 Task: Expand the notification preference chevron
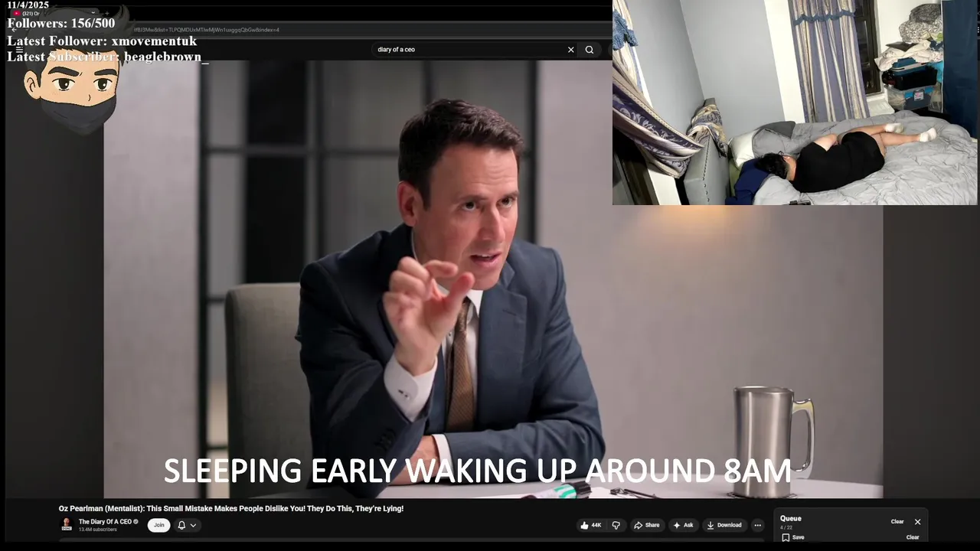(193, 525)
